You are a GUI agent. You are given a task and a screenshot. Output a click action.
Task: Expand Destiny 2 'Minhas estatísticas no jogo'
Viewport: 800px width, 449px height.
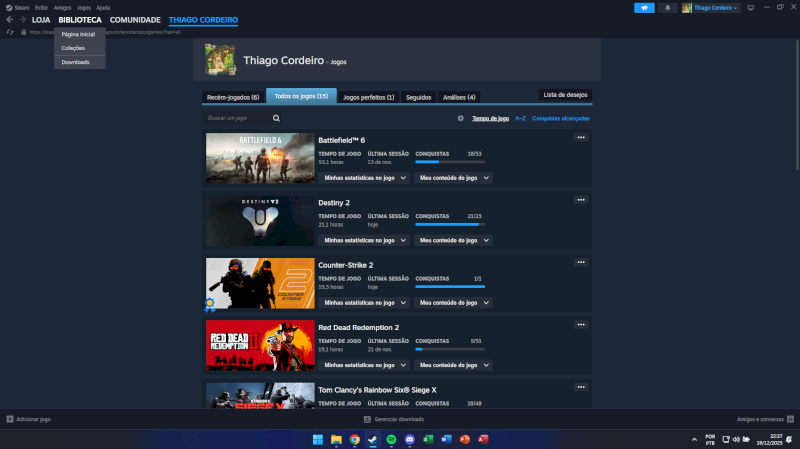click(364, 240)
